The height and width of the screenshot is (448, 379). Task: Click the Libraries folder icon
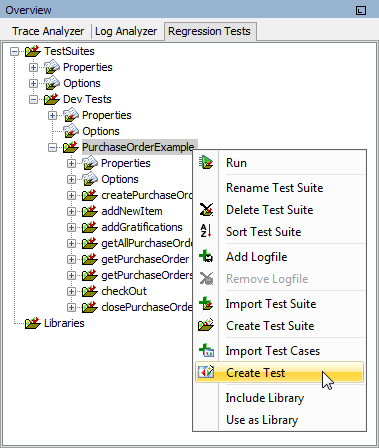pos(33,323)
